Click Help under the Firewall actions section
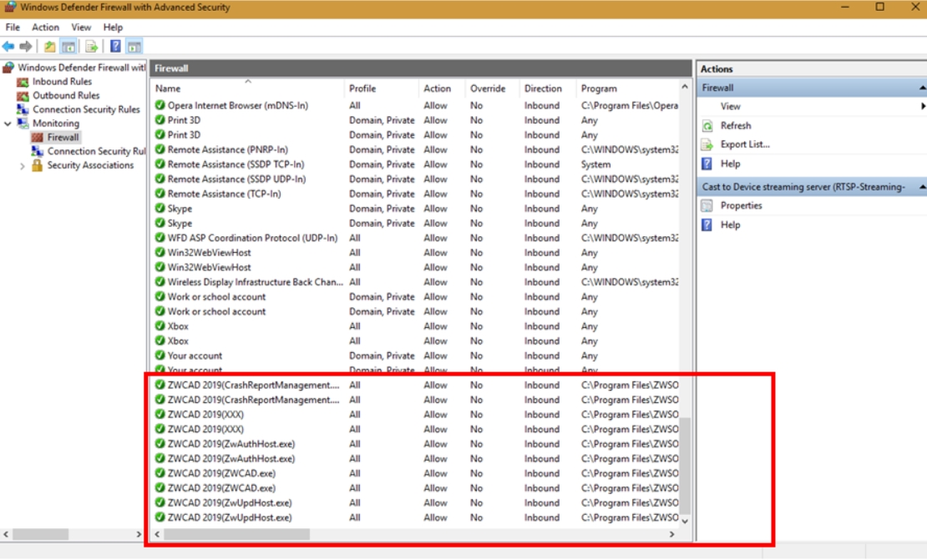 (730, 164)
